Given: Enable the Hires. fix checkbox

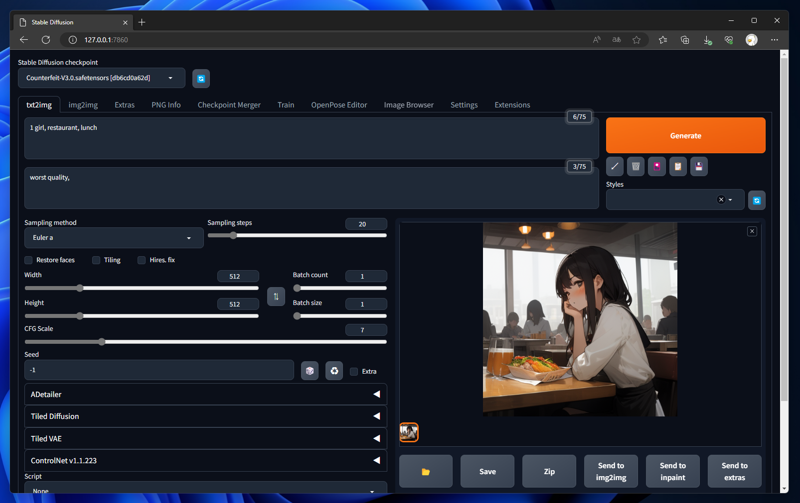Looking at the screenshot, I should (x=141, y=260).
